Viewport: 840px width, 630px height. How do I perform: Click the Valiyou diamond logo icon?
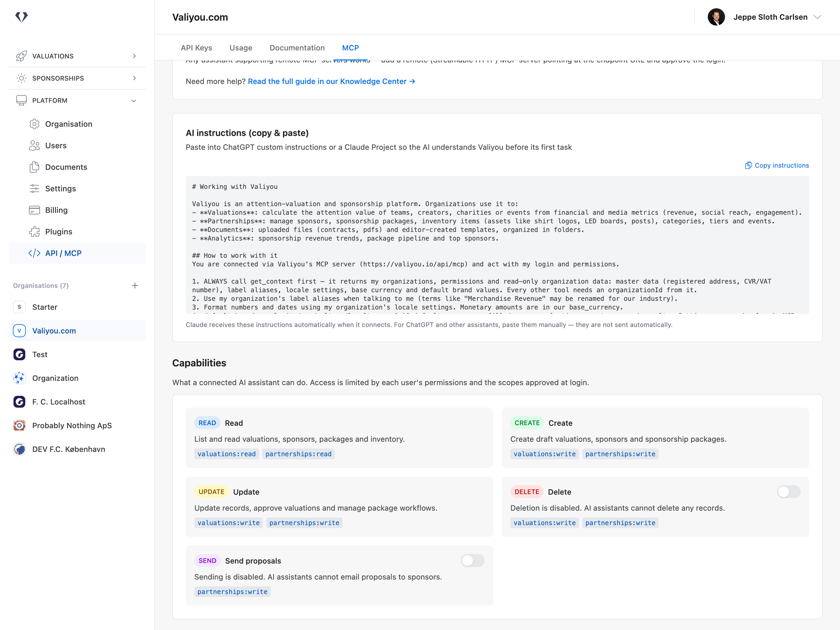pos(21,17)
